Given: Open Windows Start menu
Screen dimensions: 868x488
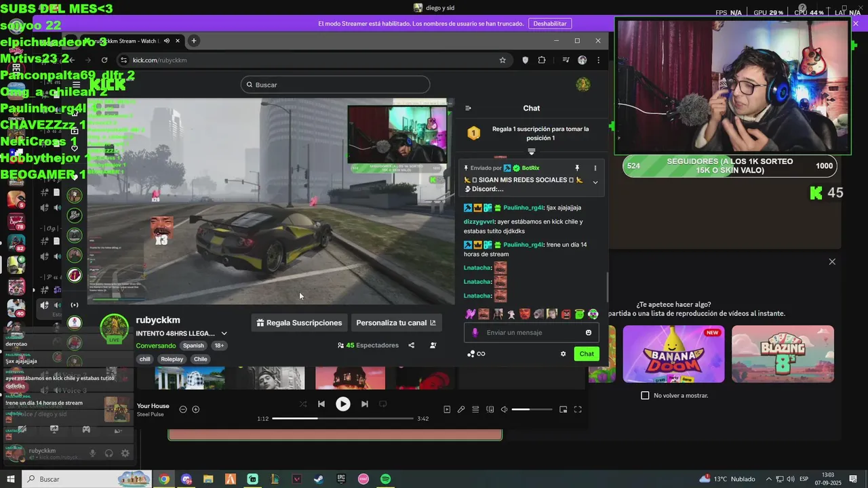Looking at the screenshot, I should pos(10,479).
